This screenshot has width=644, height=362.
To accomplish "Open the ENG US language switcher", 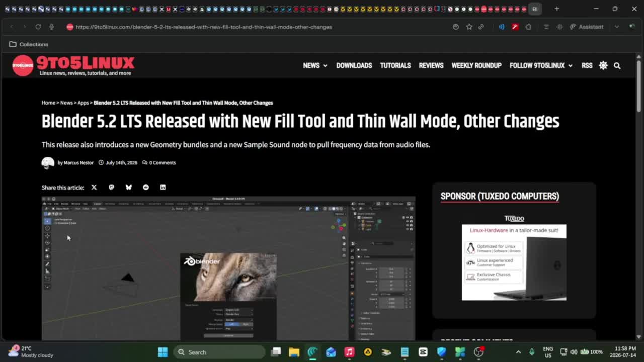I will click(x=548, y=352).
